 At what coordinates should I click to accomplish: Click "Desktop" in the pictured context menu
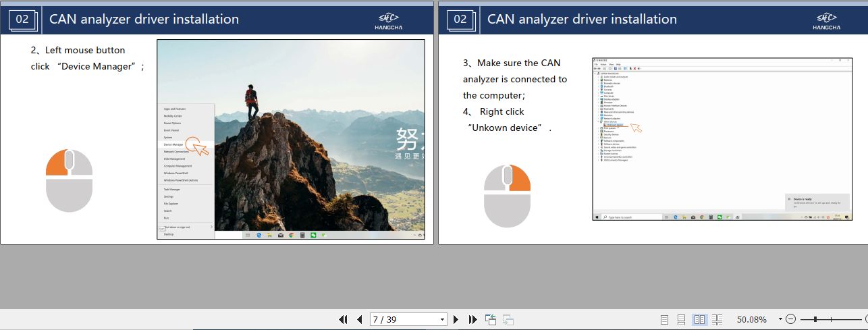coord(169,234)
